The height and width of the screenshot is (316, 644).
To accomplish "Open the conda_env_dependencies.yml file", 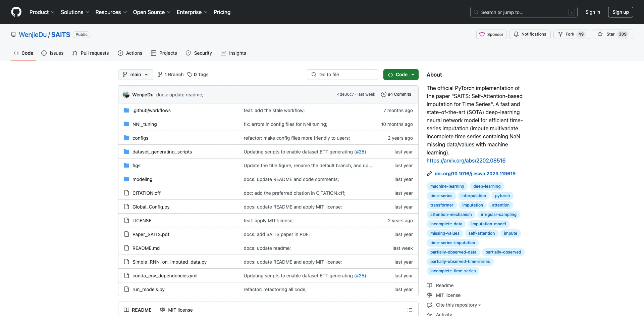I will (165, 276).
